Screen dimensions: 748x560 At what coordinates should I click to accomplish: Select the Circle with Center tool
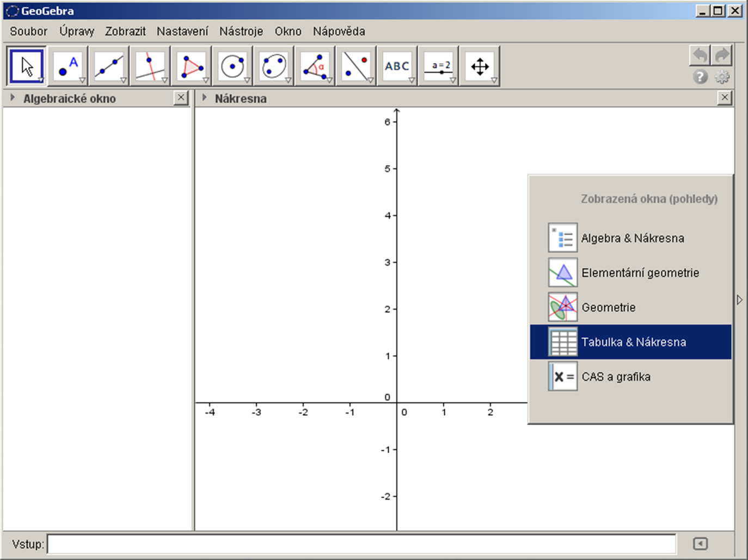pyautogui.click(x=232, y=66)
